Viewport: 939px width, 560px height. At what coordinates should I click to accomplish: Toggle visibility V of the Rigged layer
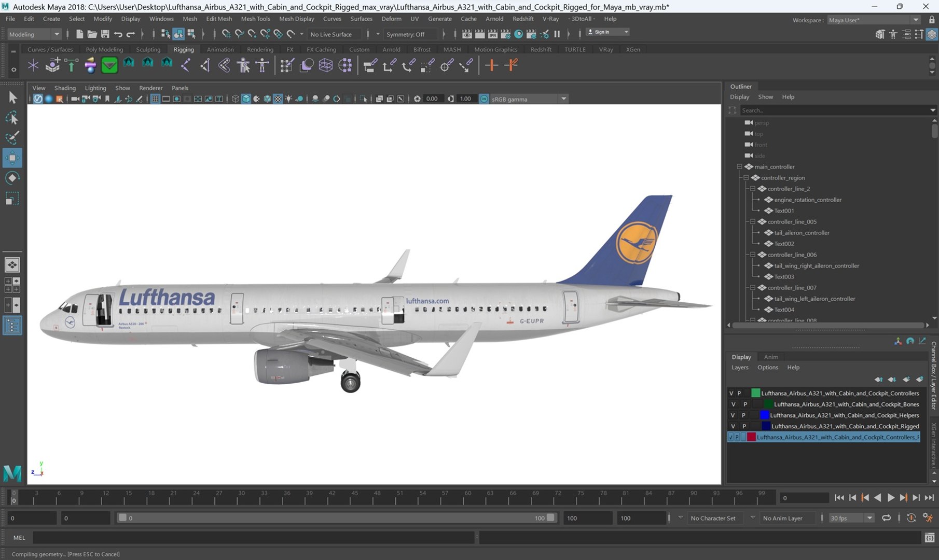click(x=733, y=426)
